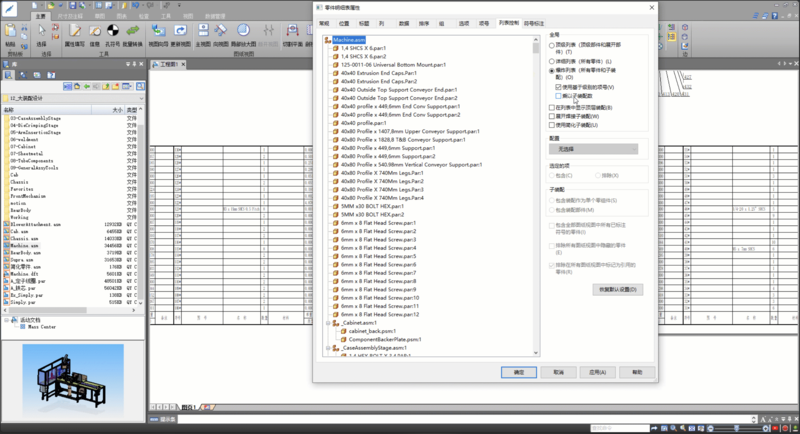Toggle 使用基于级别的项号(V) checkbox
800x434 pixels.
coord(559,87)
